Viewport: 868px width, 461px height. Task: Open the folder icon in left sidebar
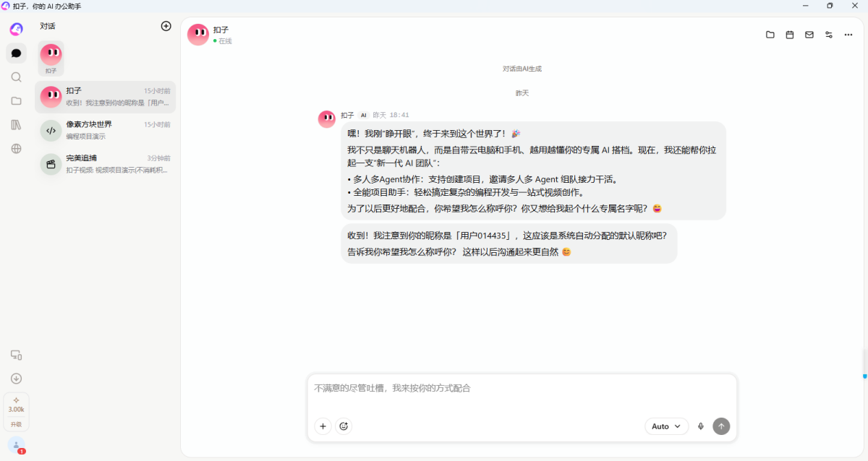(x=16, y=100)
